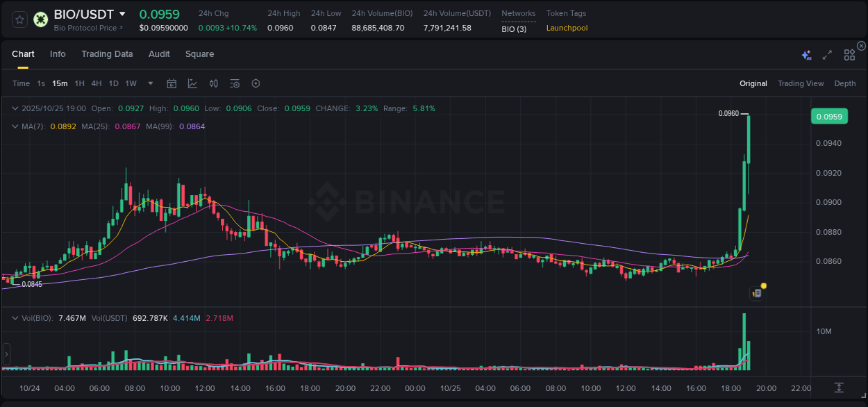Viewport: 868px width, 407px height.
Task: Switch to the Trading View chart tab
Action: tap(801, 83)
